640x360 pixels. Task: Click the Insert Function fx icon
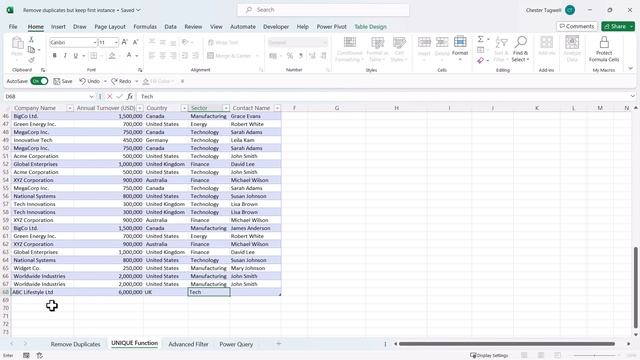129,96
